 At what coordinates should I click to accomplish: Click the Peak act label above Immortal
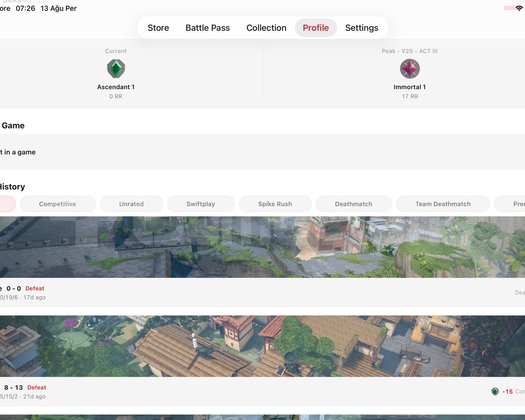pos(410,51)
